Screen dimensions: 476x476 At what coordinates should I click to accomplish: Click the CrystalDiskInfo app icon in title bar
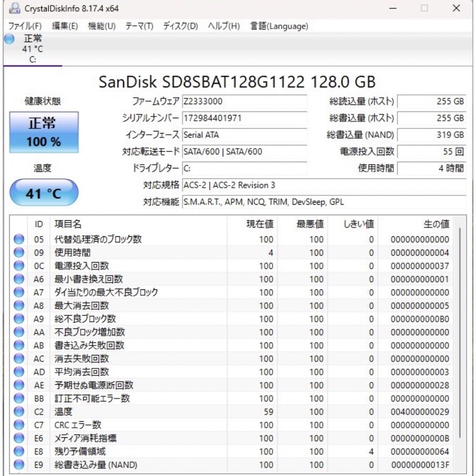pyautogui.click(x=14, y=8)
